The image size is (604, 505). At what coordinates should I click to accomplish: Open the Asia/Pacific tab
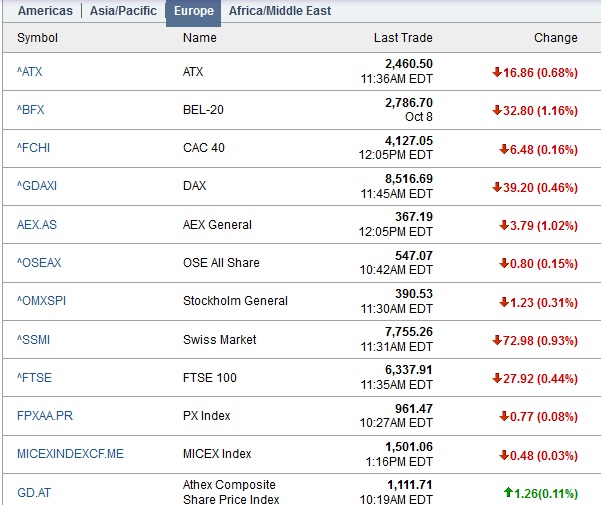[x=123, y=11]
